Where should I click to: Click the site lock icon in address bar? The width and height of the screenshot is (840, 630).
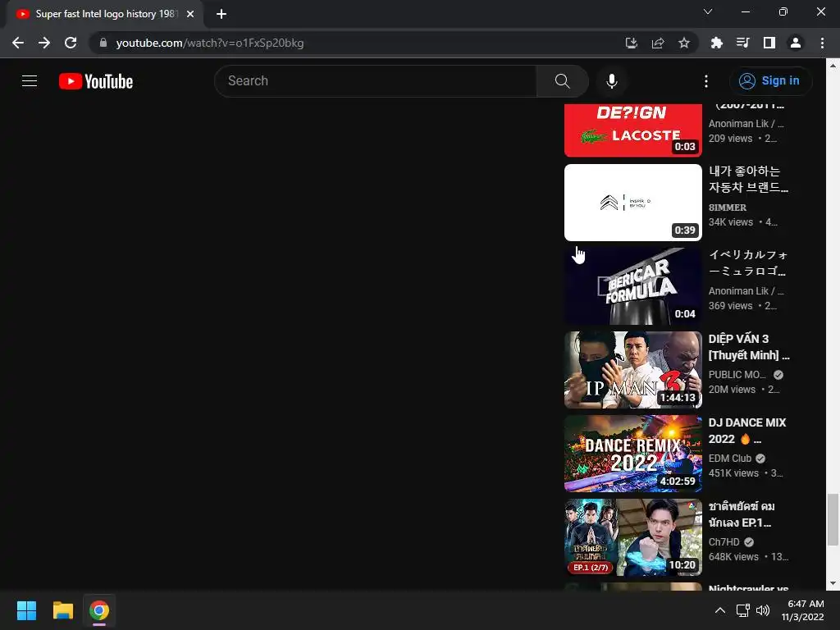click(x=103, y=43)
